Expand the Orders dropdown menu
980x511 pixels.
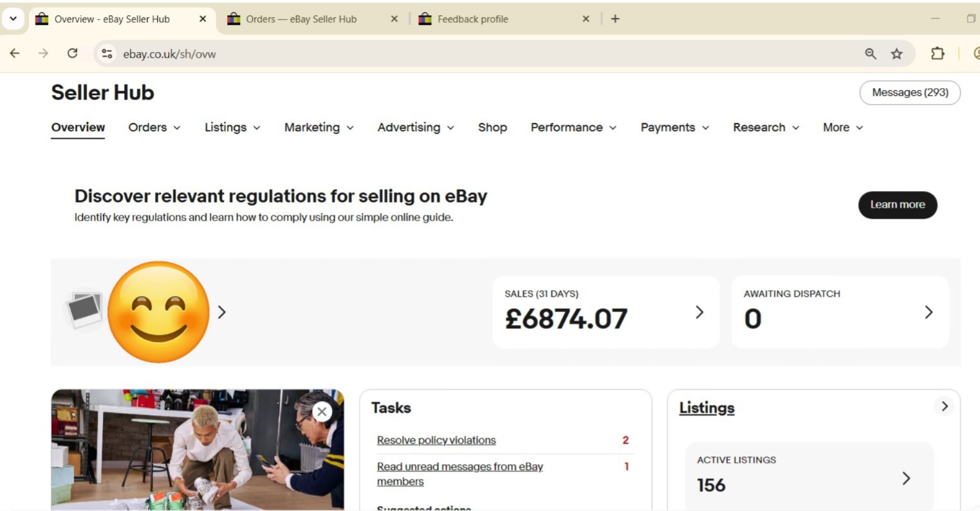click(x=154, y=127)
